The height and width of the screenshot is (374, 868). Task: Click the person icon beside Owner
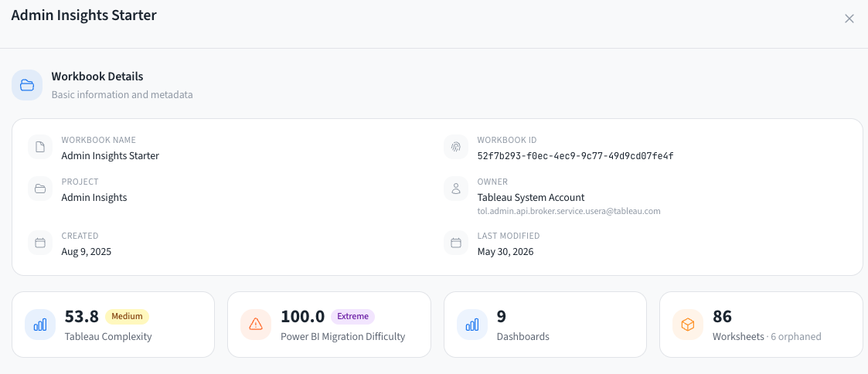point(456,189)
